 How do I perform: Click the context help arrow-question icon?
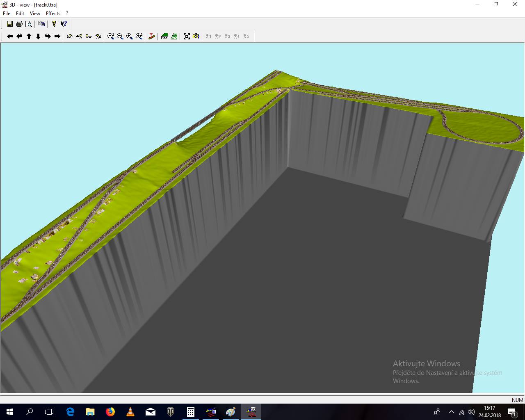pyautogui.click(x=64, y=24)
